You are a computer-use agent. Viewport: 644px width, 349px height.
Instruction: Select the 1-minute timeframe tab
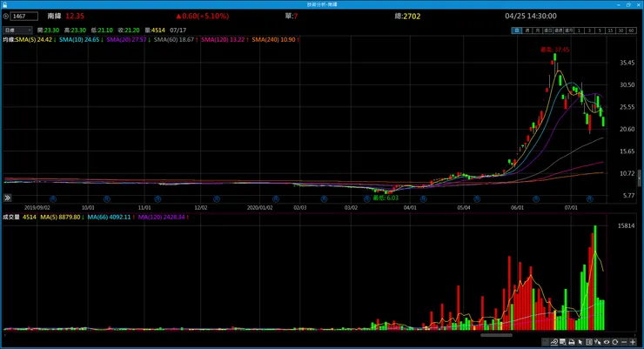(x=579, y=30)
